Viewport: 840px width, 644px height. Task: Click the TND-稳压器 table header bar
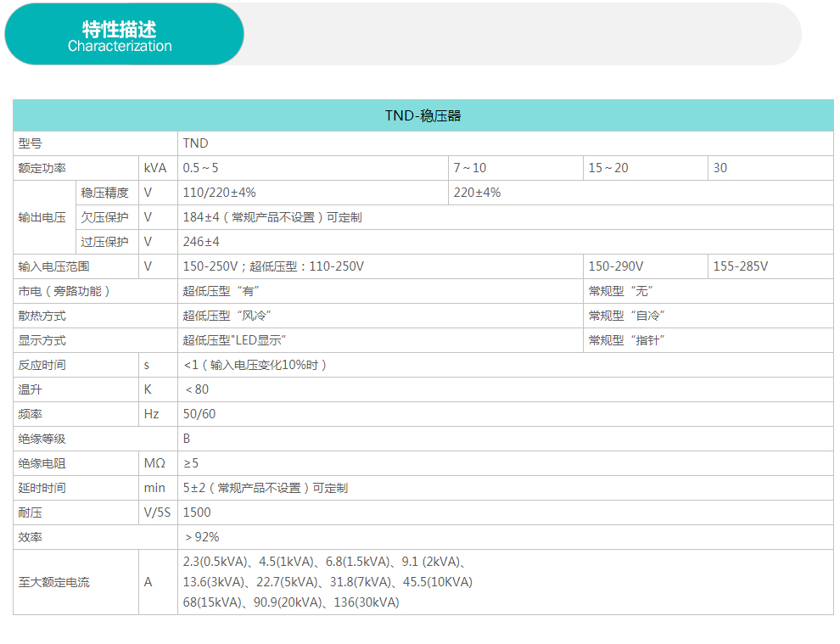pos(423,115)
